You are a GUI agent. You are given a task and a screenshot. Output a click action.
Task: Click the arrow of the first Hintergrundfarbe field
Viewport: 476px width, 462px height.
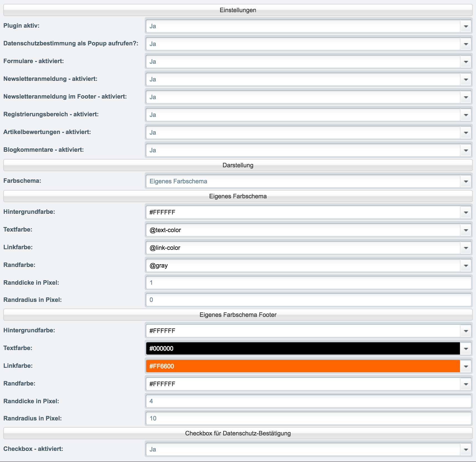[466, 212]
